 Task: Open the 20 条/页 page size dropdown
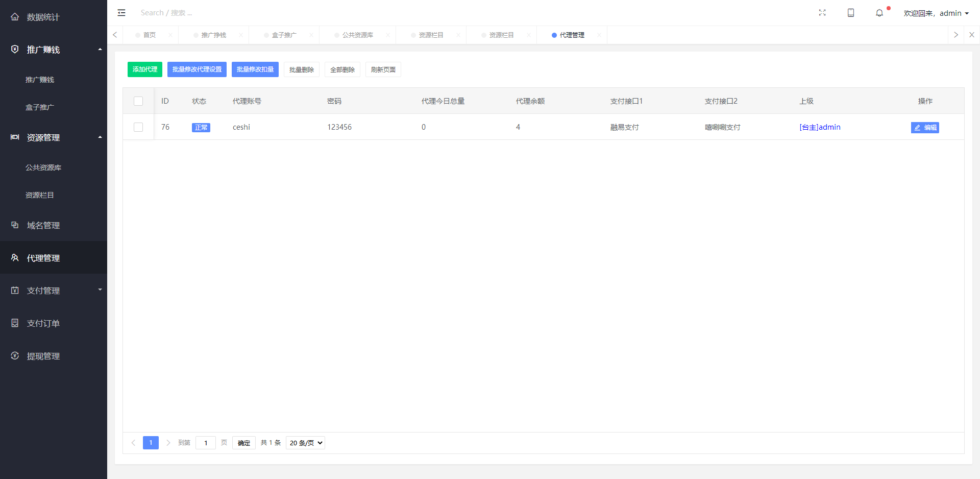tap(305, 443)
